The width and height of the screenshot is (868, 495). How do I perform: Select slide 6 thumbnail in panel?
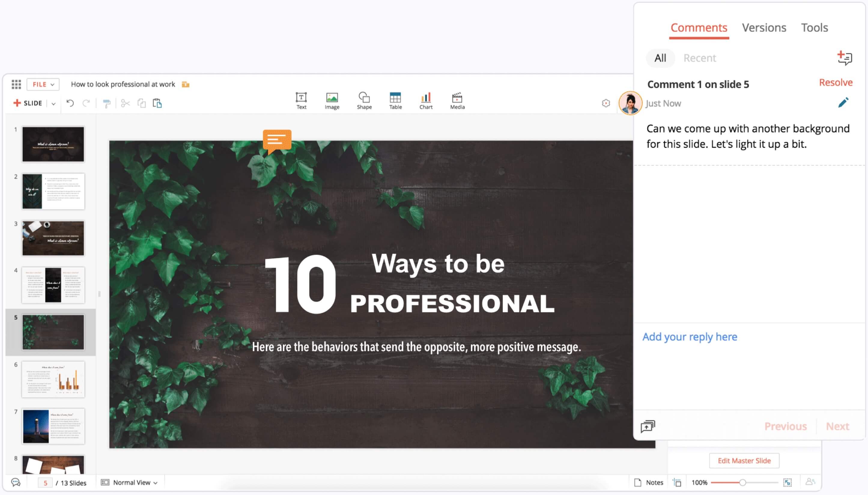click(53, 379)
